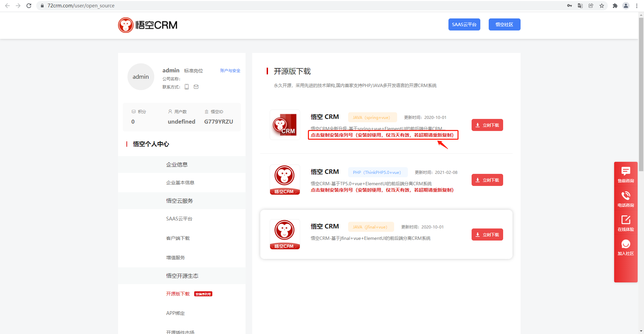
Task: Click the admin avatar circle
Action: point(141,77)
